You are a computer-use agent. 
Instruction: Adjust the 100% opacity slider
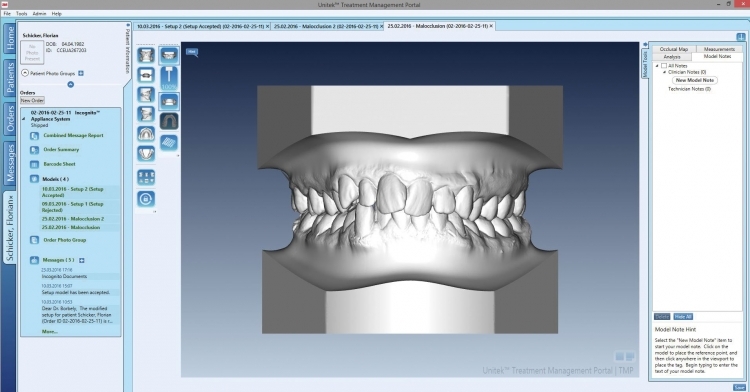(x=169, y=78)
